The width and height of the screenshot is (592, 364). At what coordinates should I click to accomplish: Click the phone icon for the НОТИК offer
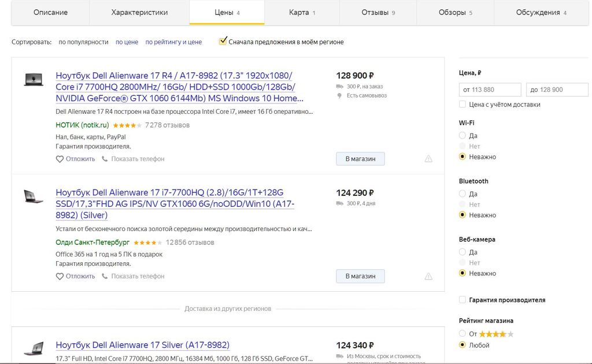click(x=105, y=159)
